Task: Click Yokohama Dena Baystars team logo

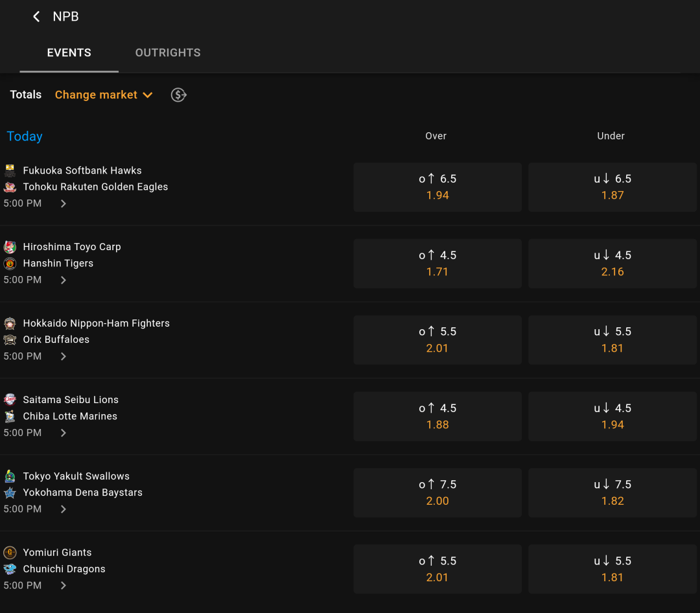Action: [10, 493]
